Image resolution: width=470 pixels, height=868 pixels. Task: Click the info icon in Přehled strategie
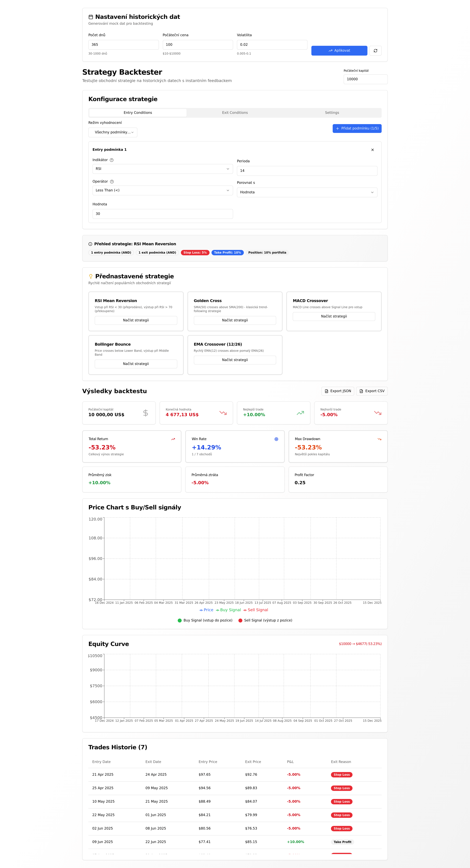pyautogui.click(x=90, y=244)
